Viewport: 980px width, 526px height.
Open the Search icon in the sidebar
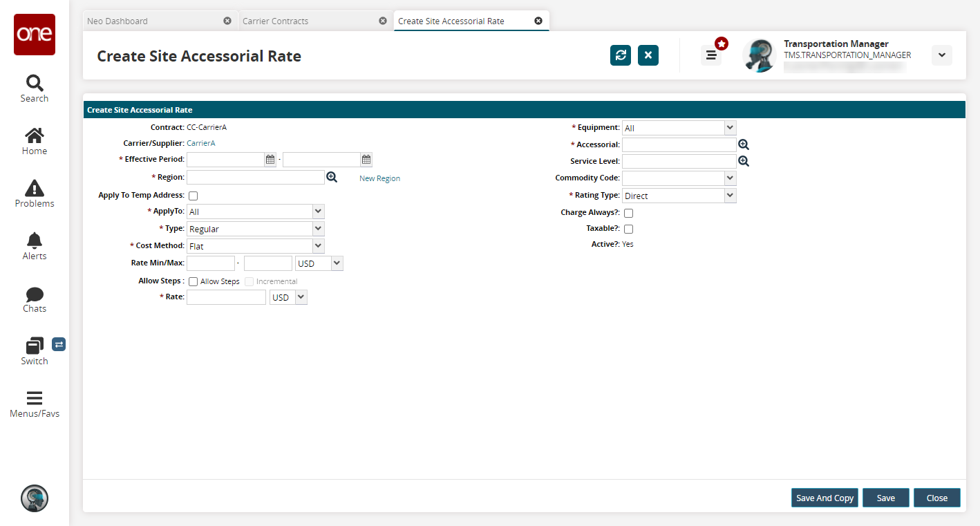click(35, 84)
